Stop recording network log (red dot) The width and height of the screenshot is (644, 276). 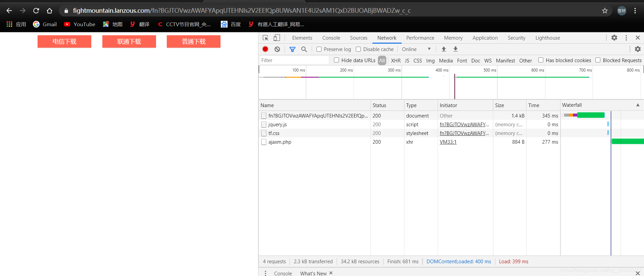pos(265,49)
